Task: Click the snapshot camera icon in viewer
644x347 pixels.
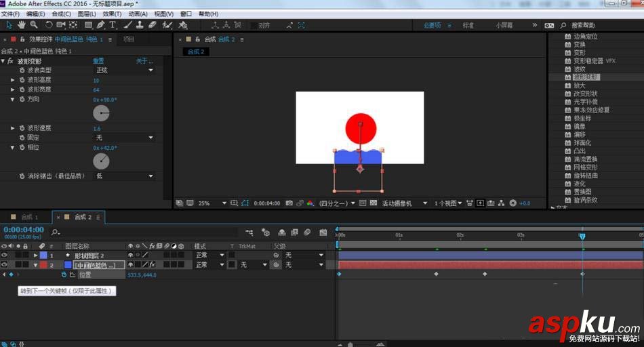Action: (x=289, y=203)
